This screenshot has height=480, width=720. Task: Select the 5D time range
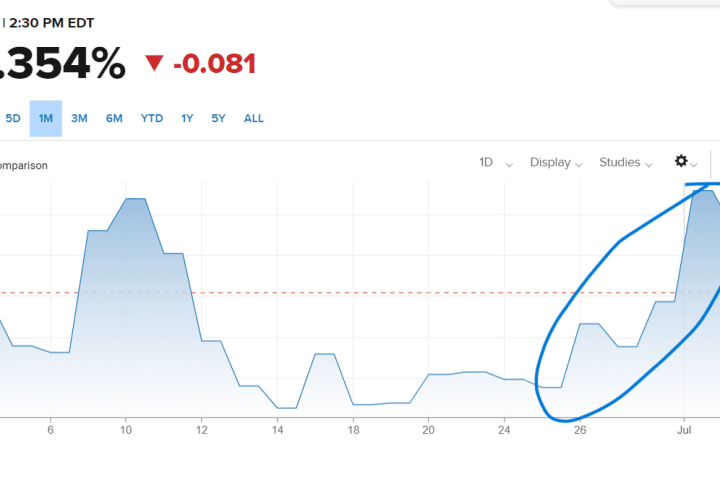click(13, 118)
